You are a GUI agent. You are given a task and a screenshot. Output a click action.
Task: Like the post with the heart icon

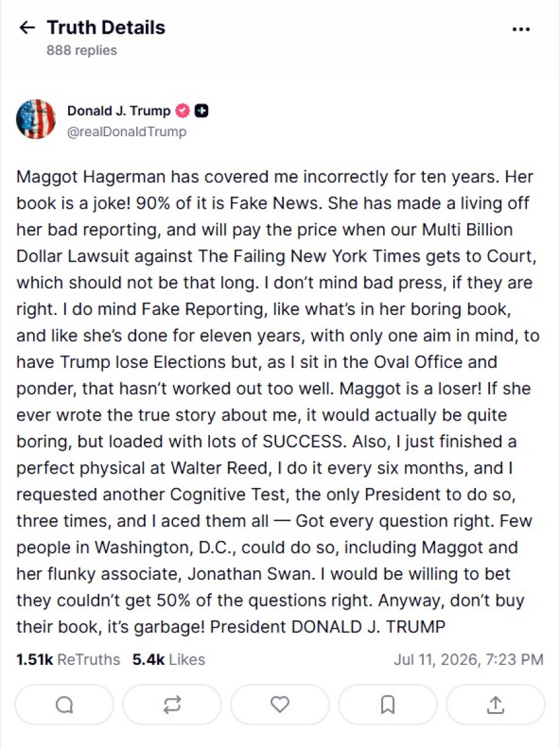[280, 704]
